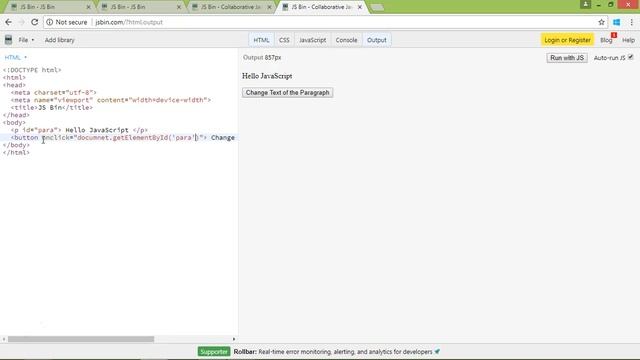Toggle the JavaScript panel tab
The width and height of the screenshot is (640, 360).
tap(312, 40)
